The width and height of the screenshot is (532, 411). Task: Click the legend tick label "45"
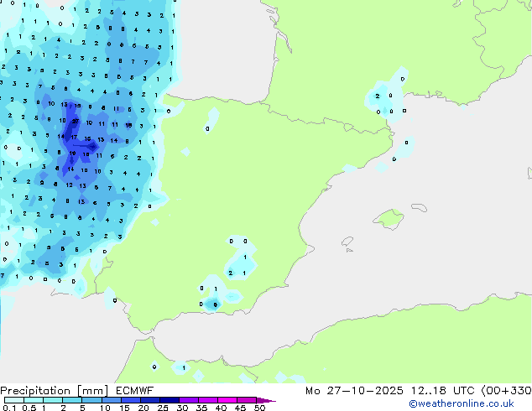tap(240, 408)
